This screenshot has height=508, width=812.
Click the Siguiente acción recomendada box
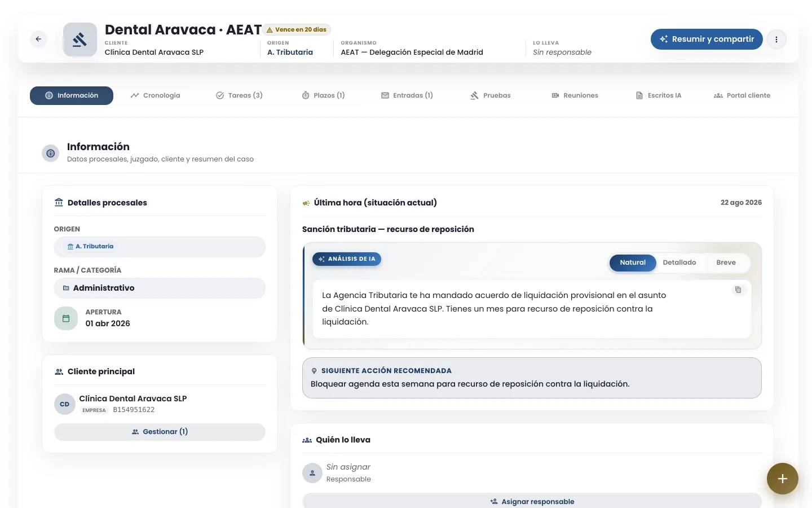532,378
